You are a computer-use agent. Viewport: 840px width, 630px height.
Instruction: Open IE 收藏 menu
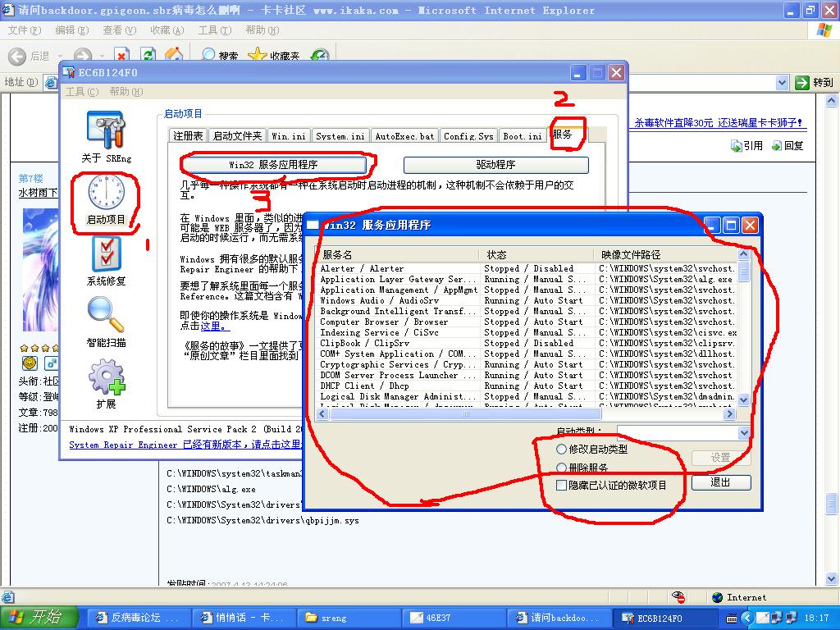(167, 30)
